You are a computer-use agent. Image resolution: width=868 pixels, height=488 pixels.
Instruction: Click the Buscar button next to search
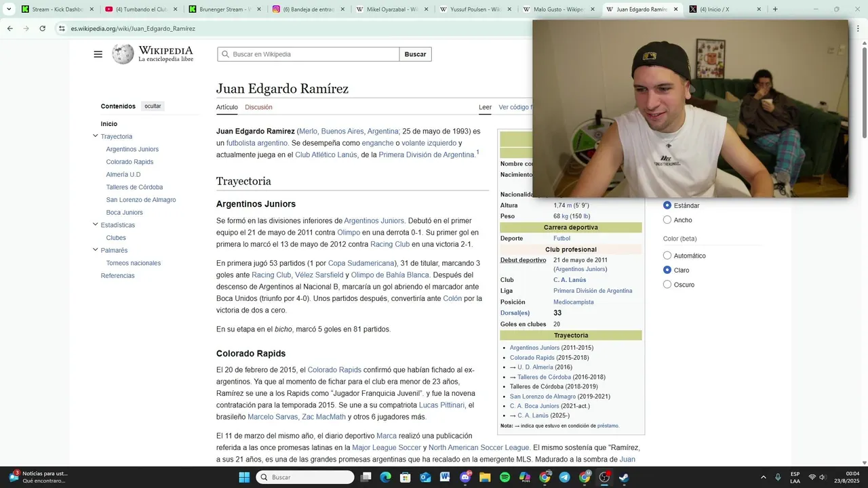point(415,54)
